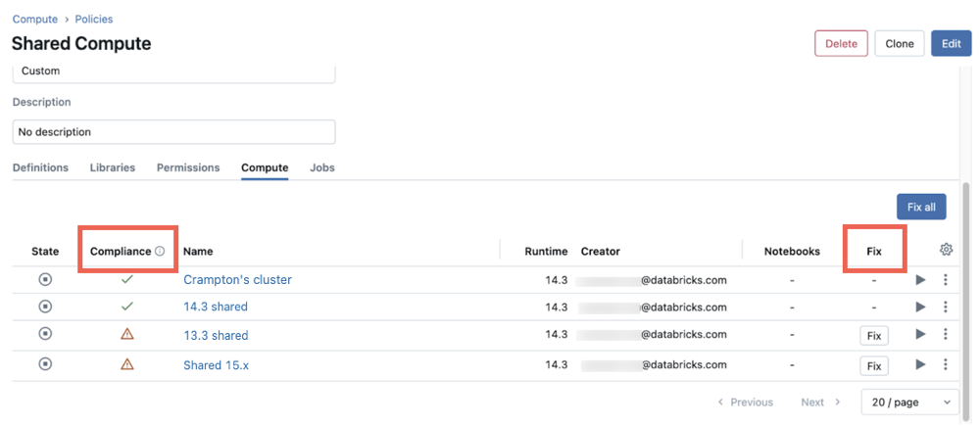The image size is (980, 426).
Task: Open the Crampton's cluster link
Action: tap(237, 280)
